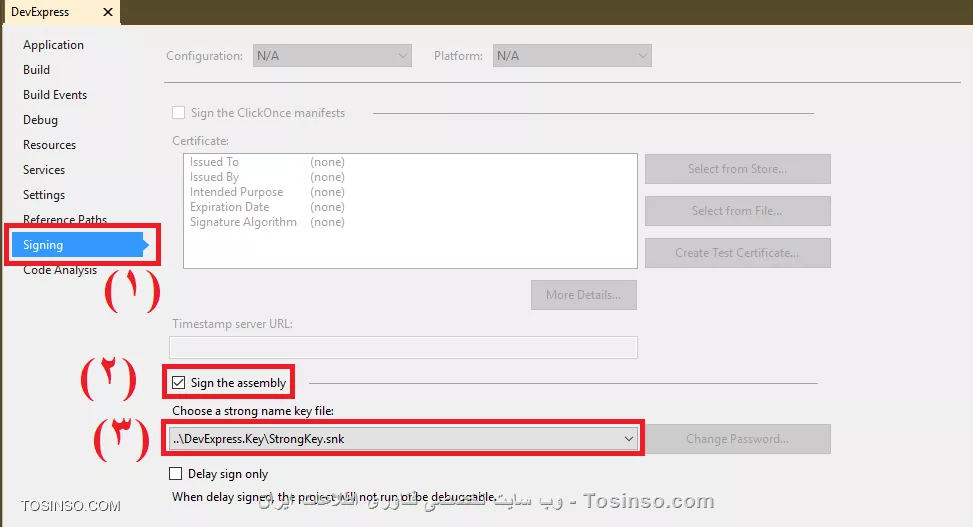Open the Platform dropdown
973x527 pixels.
[572, 56]
